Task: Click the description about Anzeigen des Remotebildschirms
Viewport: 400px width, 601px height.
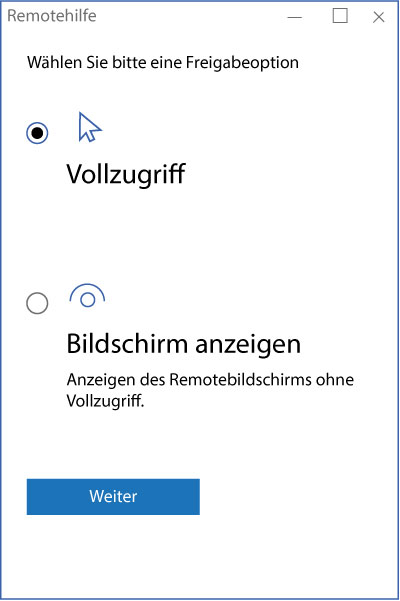Action: click(210, 390)
